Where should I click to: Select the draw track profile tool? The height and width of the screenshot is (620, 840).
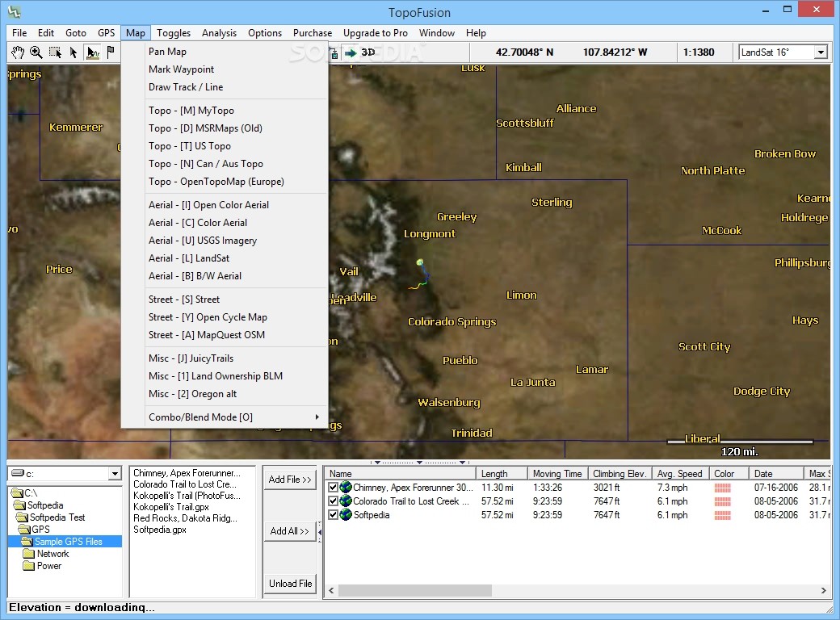(92, 52)
